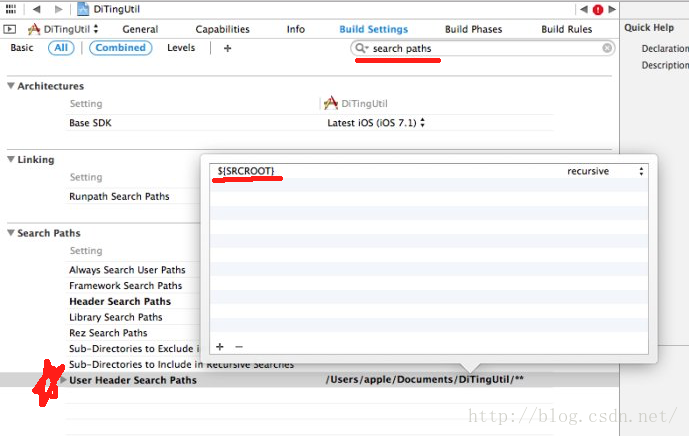Screen dimensions: 689x436
Task: Collapse the Search Paths section
Action: click(x=11, y=233)
